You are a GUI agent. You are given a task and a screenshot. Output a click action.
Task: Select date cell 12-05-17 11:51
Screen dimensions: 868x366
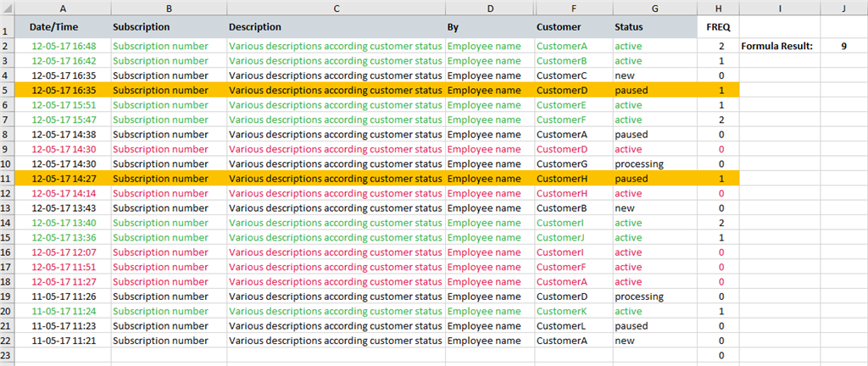coord(63,267)
